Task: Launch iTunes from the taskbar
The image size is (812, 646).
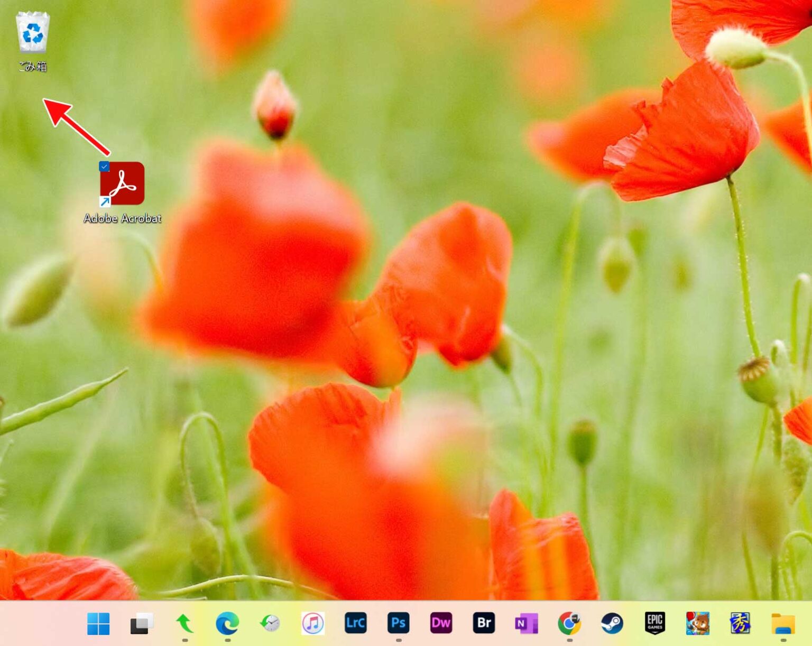Action: coord(313,624)
